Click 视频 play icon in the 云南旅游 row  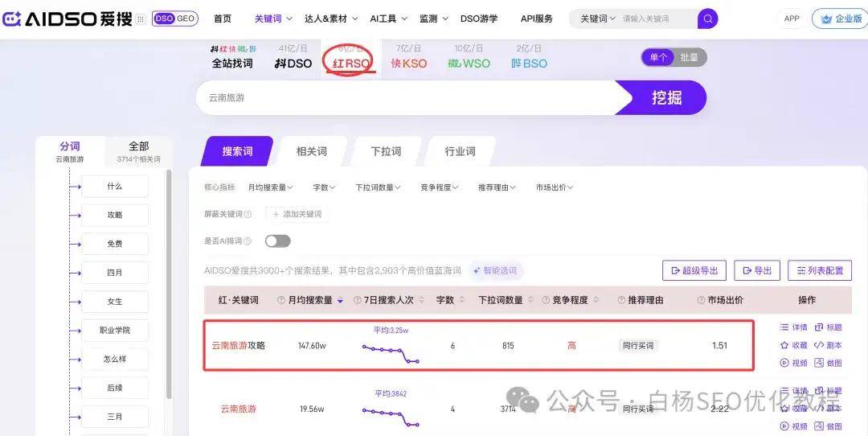pyautogui.click(x=793, y=426)
